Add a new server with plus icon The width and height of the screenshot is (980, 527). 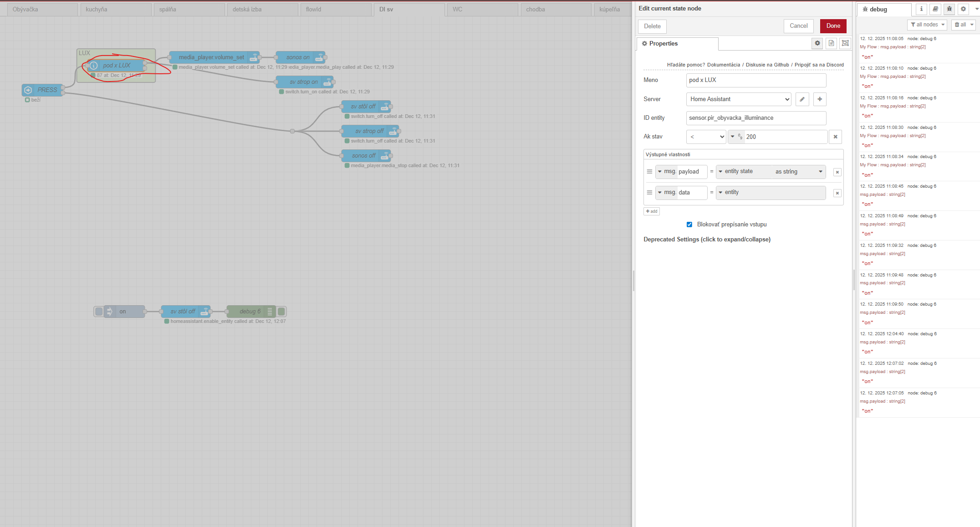pyautogui.click(x=820, y=99)
